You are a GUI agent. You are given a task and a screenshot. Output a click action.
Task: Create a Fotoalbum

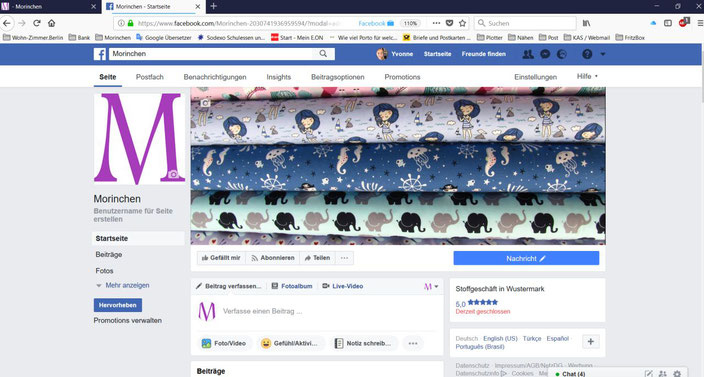click(x=292, y=286)
